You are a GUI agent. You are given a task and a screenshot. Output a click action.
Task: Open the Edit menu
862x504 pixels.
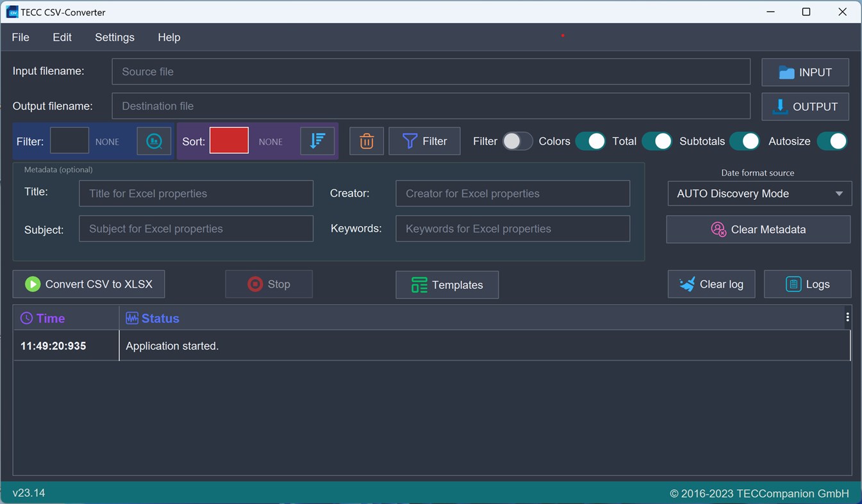coord(62,37)
